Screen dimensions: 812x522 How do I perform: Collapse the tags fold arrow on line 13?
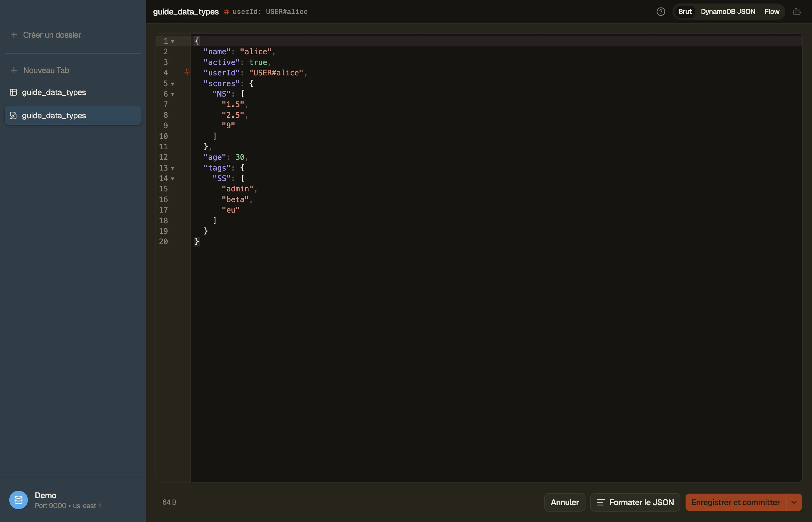[173, 168]
